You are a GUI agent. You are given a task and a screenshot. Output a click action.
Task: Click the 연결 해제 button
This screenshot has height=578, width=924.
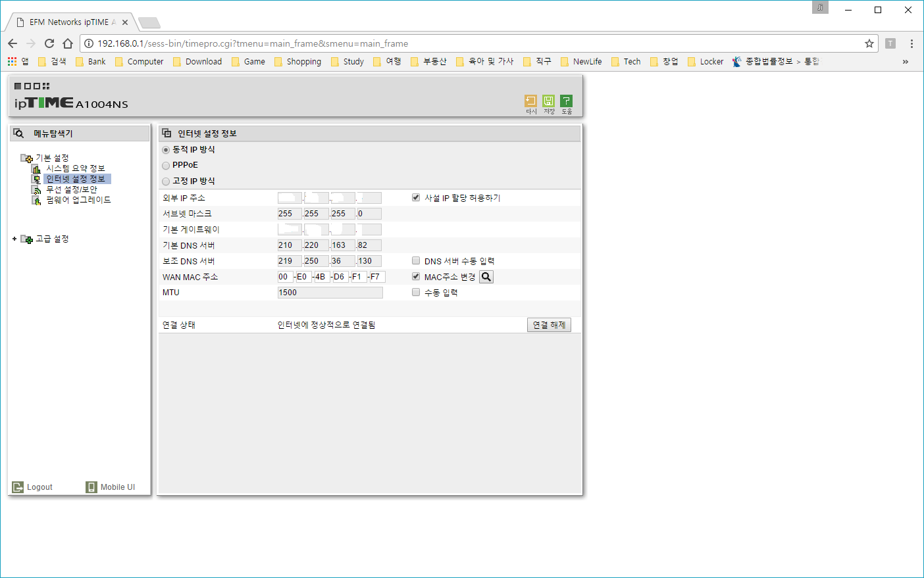549,325
